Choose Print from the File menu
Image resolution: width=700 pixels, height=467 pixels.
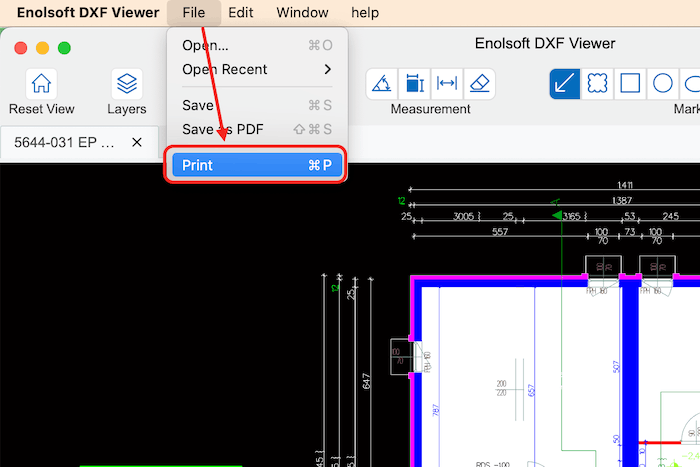[256, 165]
